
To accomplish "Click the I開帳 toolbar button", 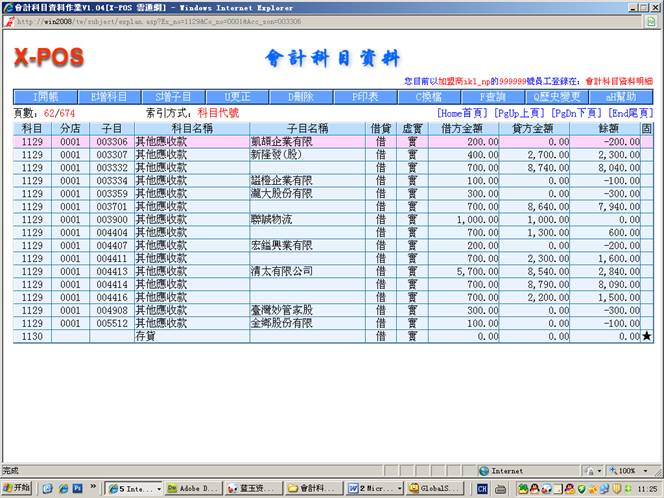I will coord(45,96).
